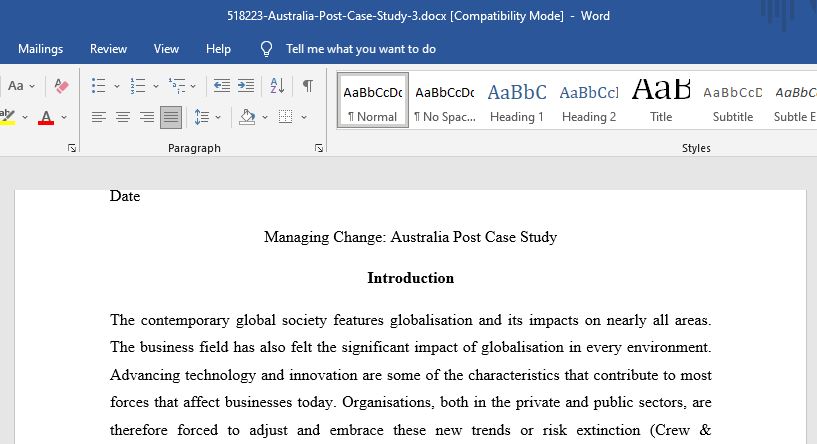Click the Shading paint bucket icon
817x444 pixels.
click(247, 117)
